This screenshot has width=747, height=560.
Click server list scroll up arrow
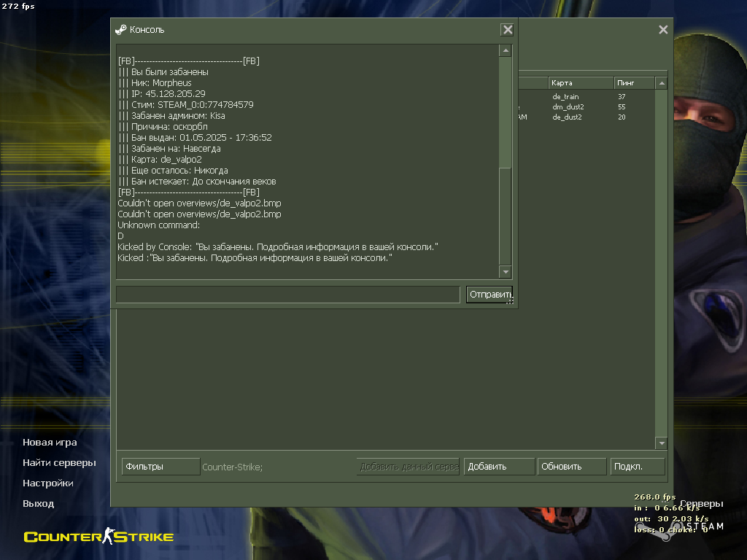coord(661,83)
